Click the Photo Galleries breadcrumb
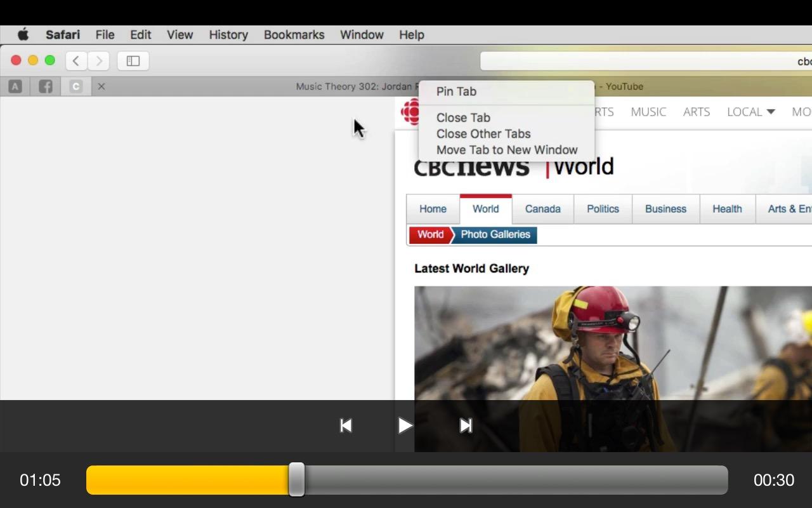The image size is (812, 508). (495, 235)
